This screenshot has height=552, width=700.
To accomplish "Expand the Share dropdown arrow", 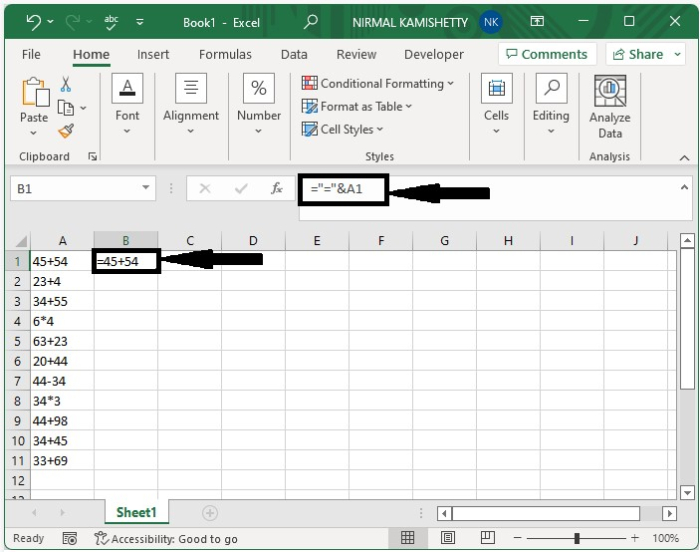I will coord(678,54).
